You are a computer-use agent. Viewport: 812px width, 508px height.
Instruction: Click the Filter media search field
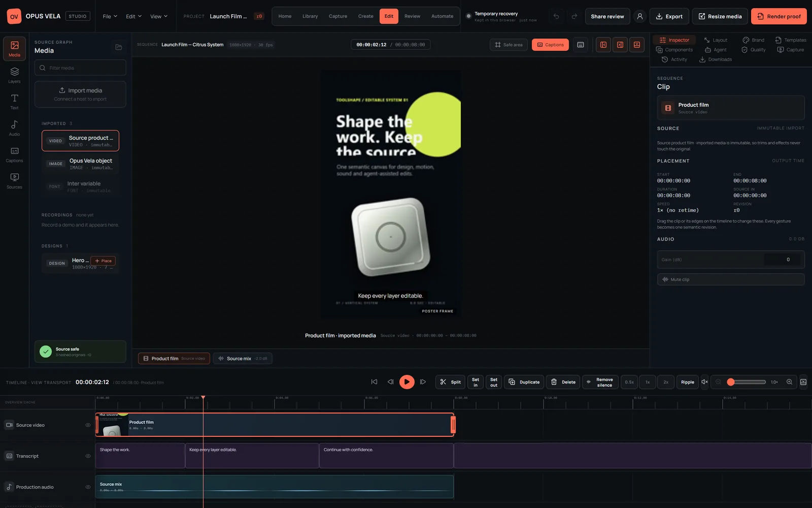80,68
